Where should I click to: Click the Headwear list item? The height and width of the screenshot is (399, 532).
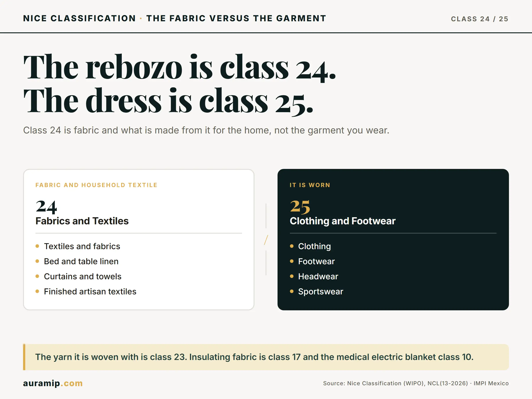coord(318,276)
